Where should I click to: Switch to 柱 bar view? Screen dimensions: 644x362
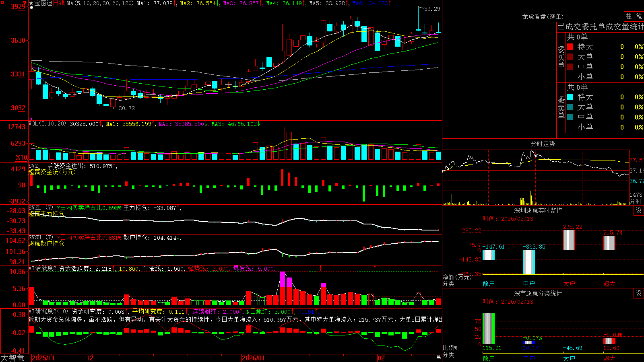[x=629, y=16]
